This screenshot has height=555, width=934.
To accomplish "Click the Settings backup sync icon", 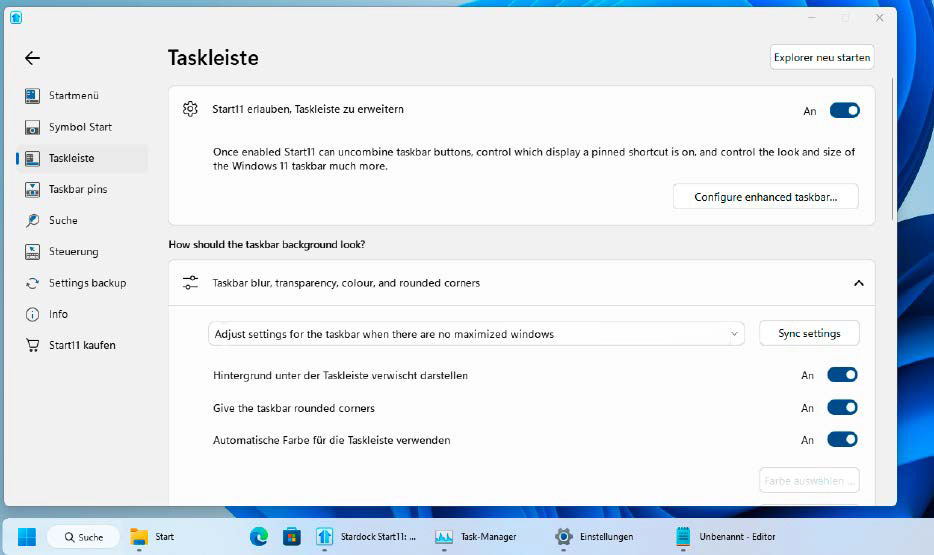I will (x=32, y=283).
